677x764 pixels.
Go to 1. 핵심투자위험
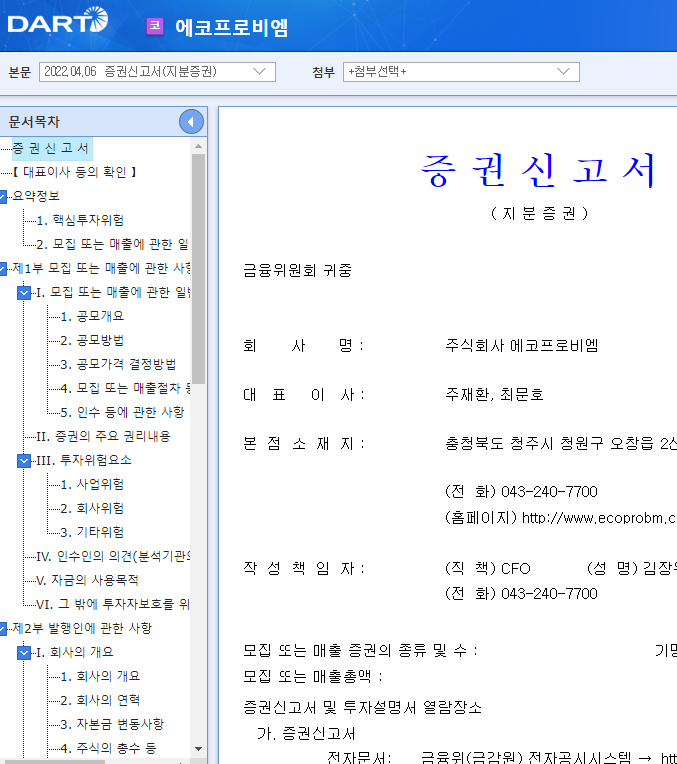[x=80, y=220]
